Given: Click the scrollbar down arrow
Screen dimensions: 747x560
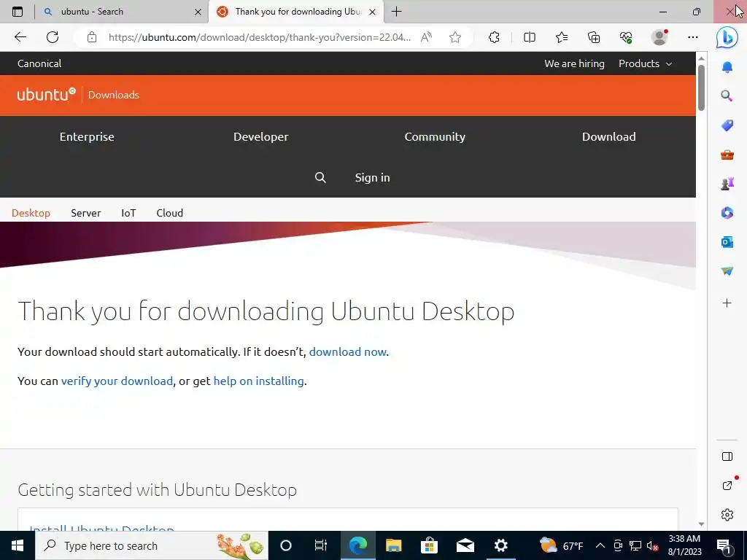Looking at the screenshot, I should click(701, 524).
